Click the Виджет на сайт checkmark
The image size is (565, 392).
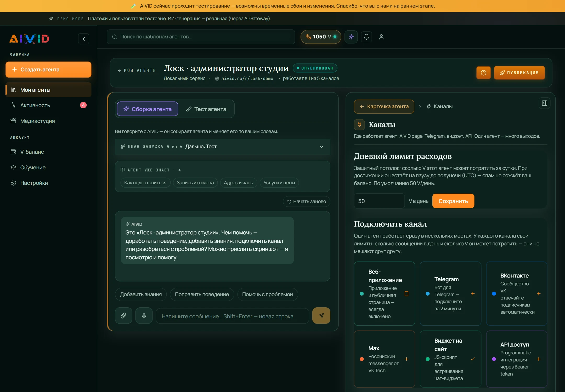(473, 359)
